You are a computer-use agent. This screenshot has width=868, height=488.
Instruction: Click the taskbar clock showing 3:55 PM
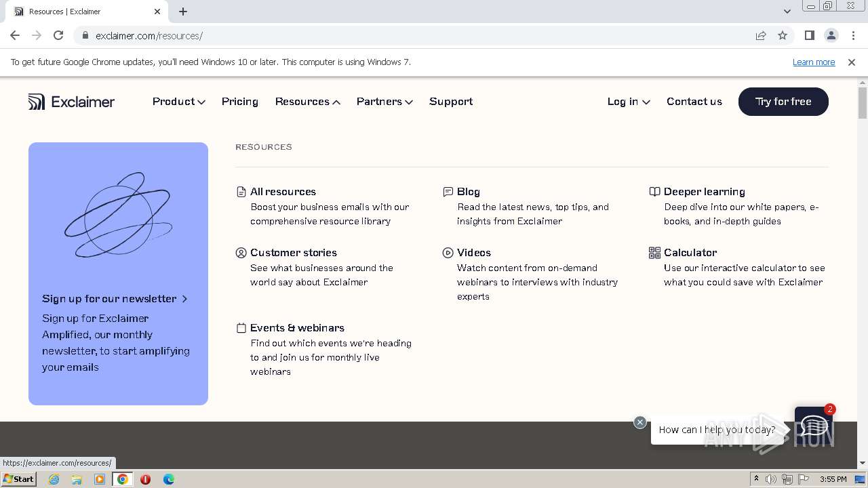pyautogui.click(x=833, y=479)
